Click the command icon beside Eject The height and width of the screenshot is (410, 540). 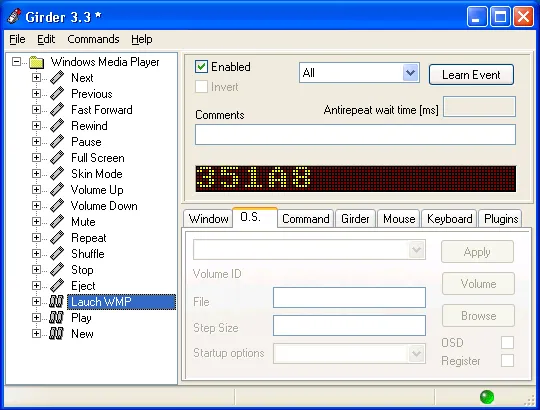pyautogui.click(x=57, y=286)
